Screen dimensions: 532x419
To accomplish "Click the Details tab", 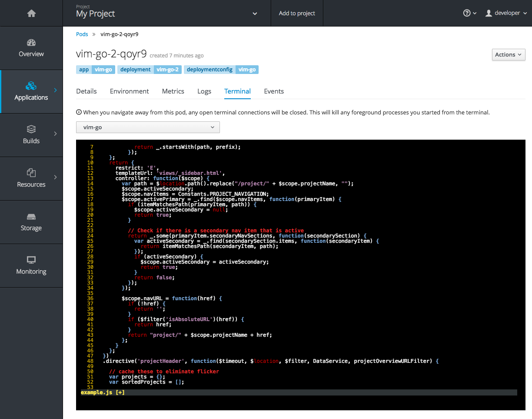I will point(86,91).
